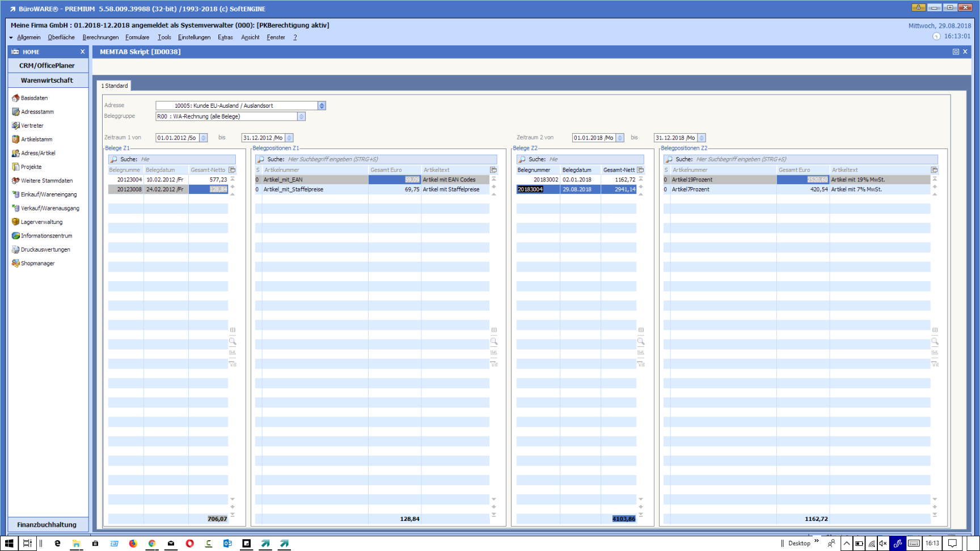Open Lagerverwaltung module
The width and height of the screenshot is (980, 551).
[41, 222]
